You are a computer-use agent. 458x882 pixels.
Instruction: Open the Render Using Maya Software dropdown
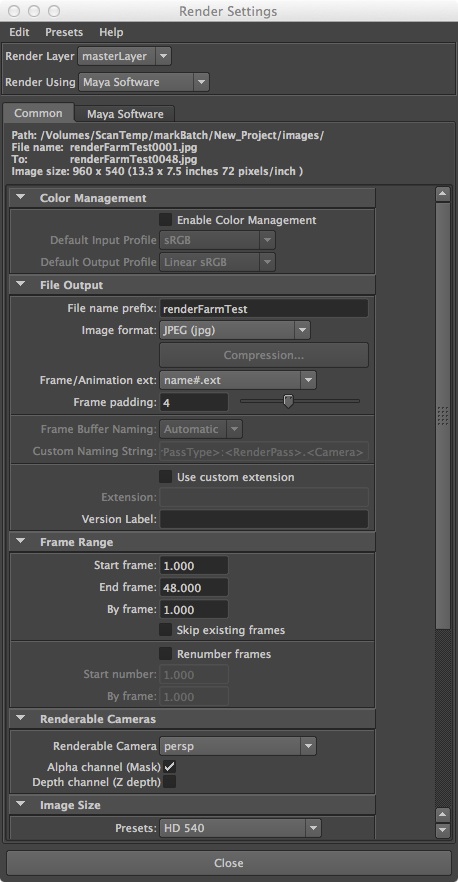(x=144, y=82)
